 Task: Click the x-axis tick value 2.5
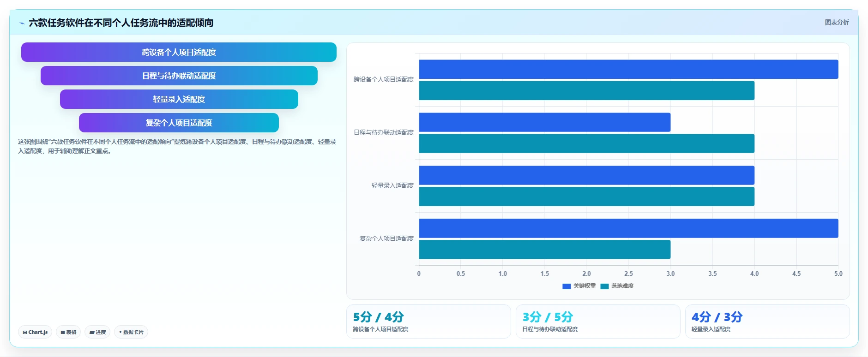point(628,274)
